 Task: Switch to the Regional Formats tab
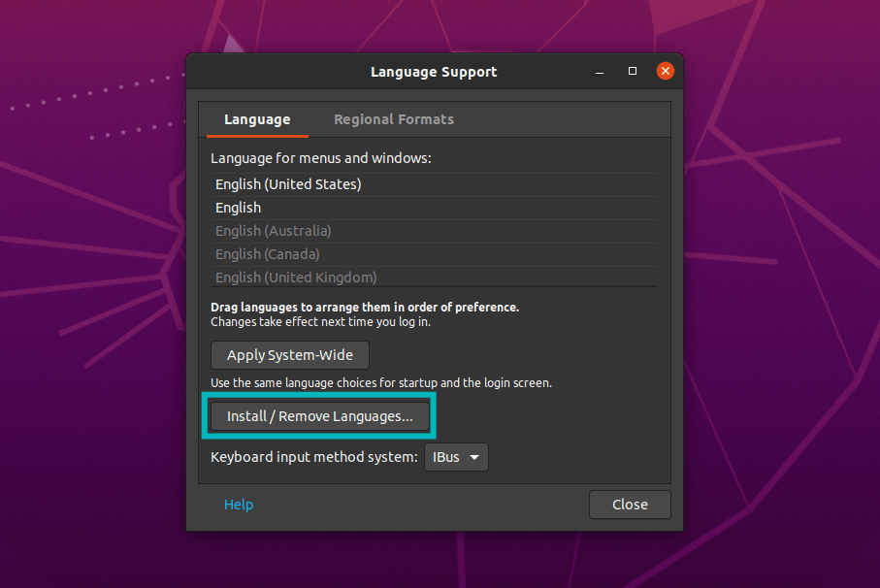point(393,119)
